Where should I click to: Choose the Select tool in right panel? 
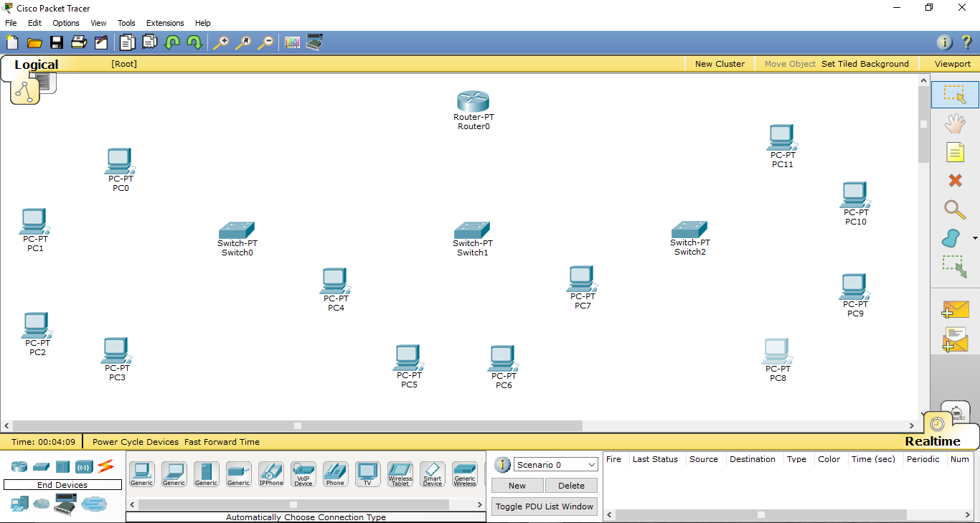point(955,95)
